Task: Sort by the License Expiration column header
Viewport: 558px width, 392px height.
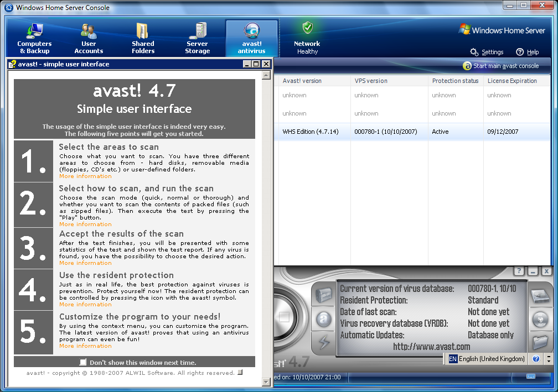Action: [x=516, y=81]
